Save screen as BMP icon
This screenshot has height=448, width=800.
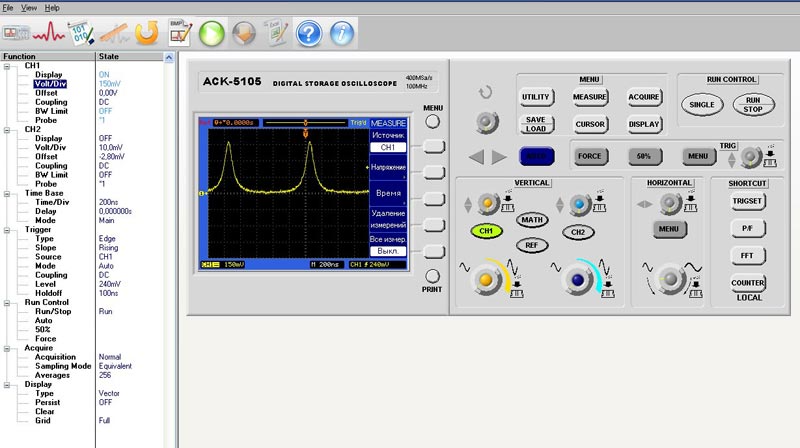point(180,33)
